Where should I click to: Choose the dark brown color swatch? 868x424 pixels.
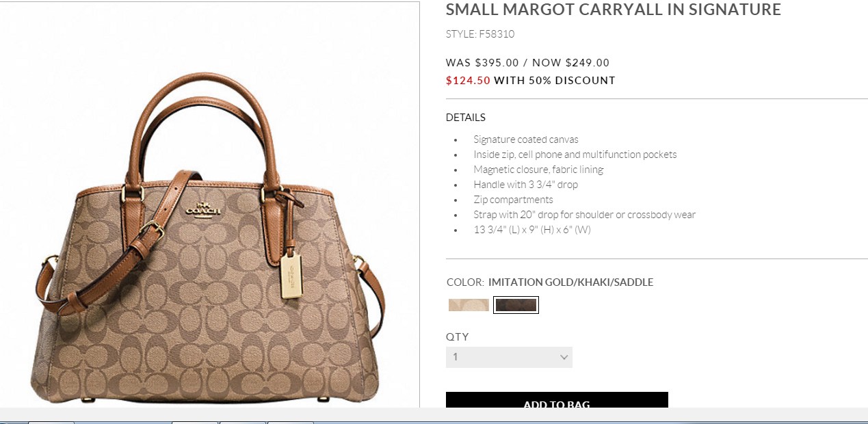(516, 305)
